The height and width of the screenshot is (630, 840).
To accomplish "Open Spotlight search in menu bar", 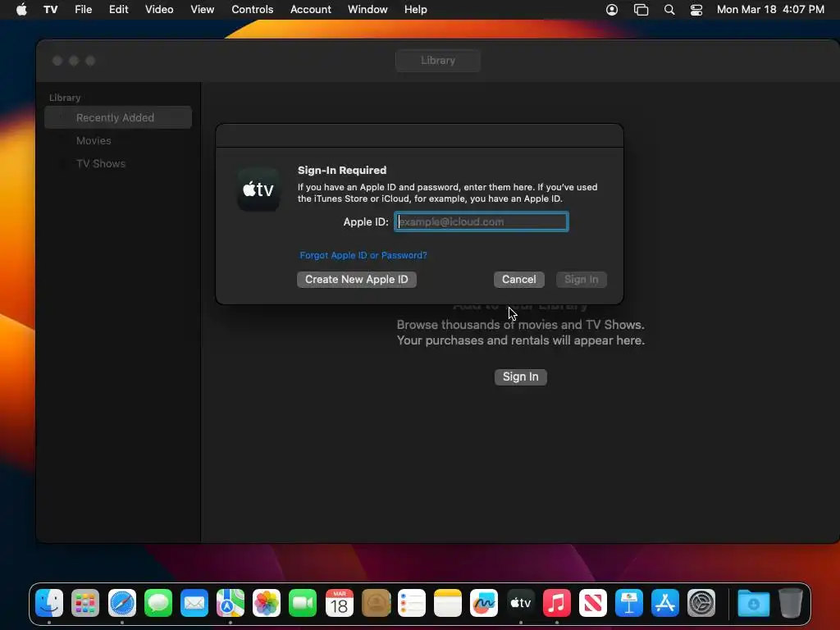I will (x=669, y=10).
